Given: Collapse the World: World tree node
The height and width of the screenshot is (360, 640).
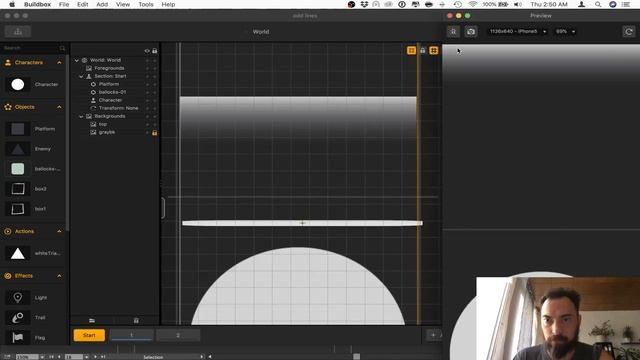Looking at the screenshot, I should point(76,60).
